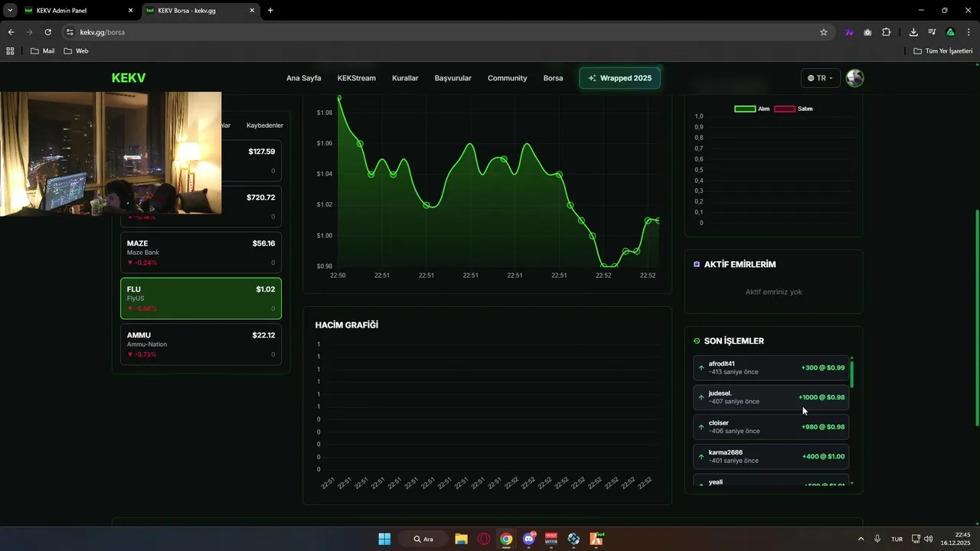This screenshot has height=551, width=980.
Task: Bookmark this page with the star icon
Action: (x=824, y=32)
